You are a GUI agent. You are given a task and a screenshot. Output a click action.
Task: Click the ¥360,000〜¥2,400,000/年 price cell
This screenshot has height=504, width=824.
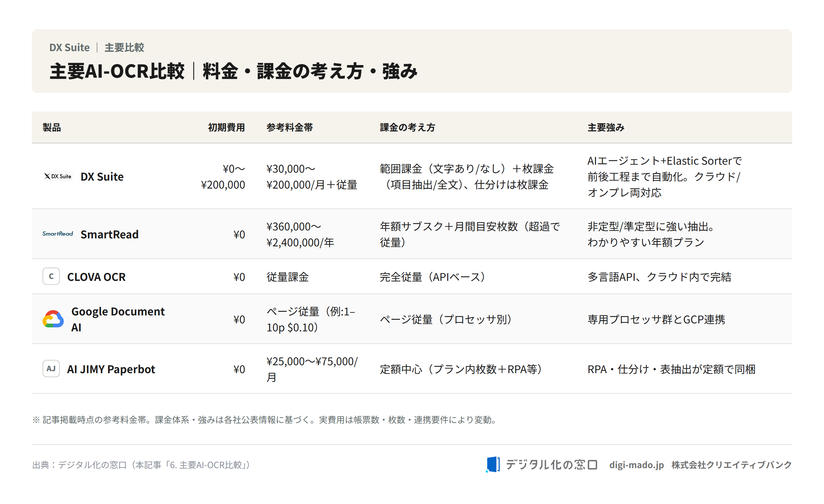tap(300, 234)
